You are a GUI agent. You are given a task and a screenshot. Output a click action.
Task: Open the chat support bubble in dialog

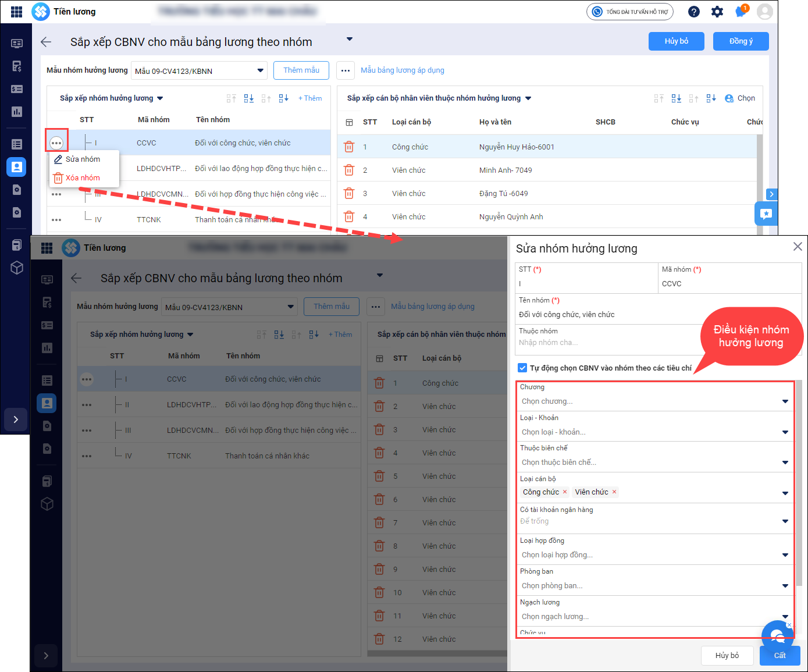point(777,636)
